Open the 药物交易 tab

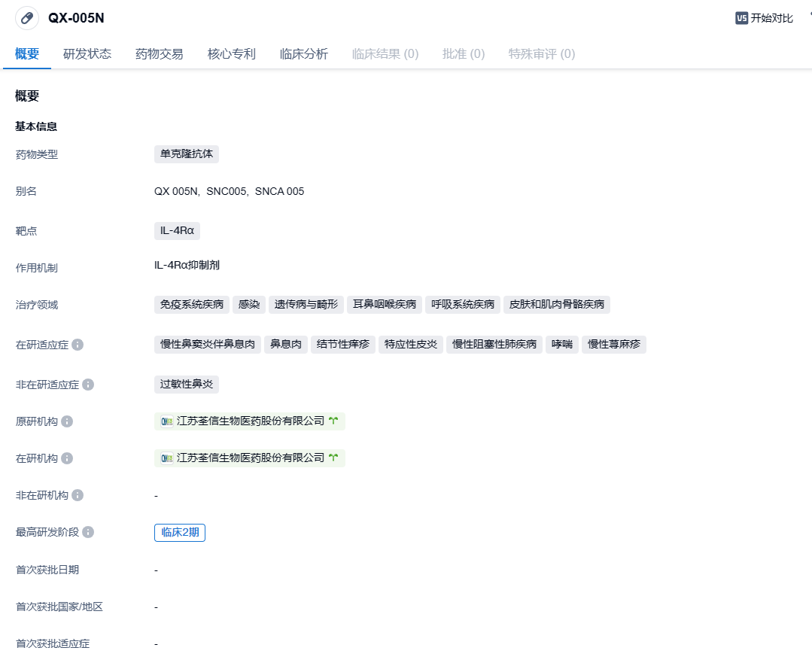coord(160,54)
